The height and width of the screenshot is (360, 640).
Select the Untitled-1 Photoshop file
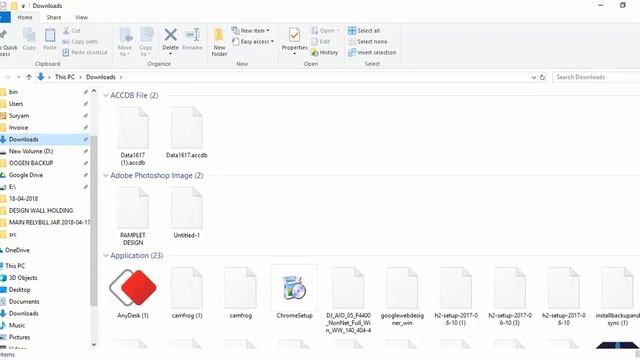click(187, 213)
